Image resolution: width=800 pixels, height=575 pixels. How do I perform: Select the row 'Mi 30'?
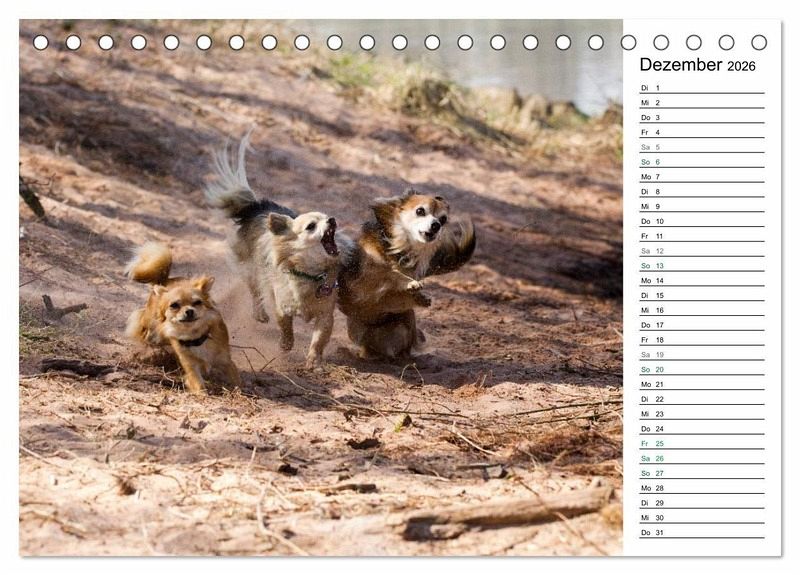702,517
